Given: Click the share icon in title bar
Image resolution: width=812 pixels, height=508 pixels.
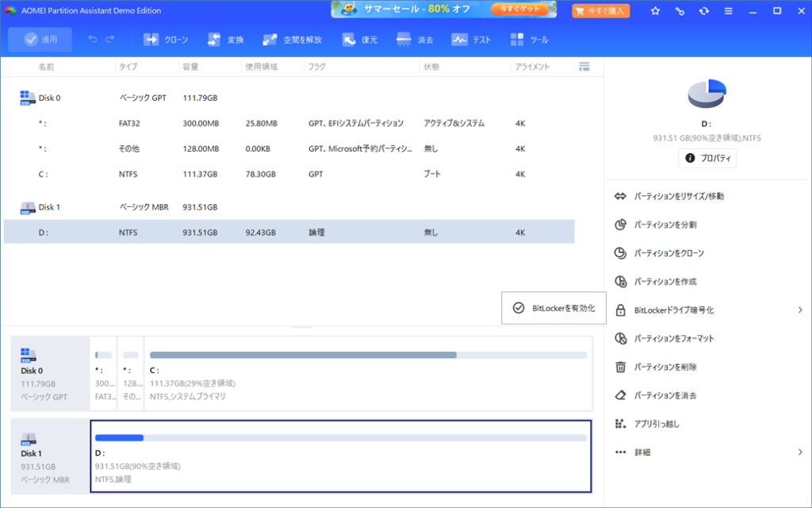Looking at the screenshot, I should pos(680,11).
